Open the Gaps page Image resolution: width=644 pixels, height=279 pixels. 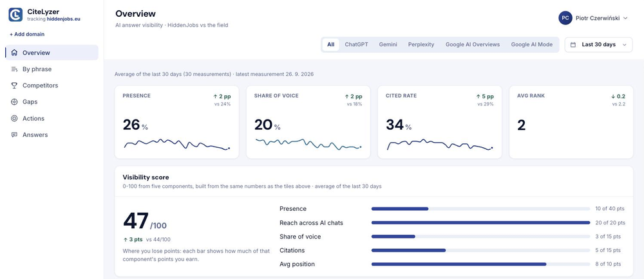[x=52, y=102]
